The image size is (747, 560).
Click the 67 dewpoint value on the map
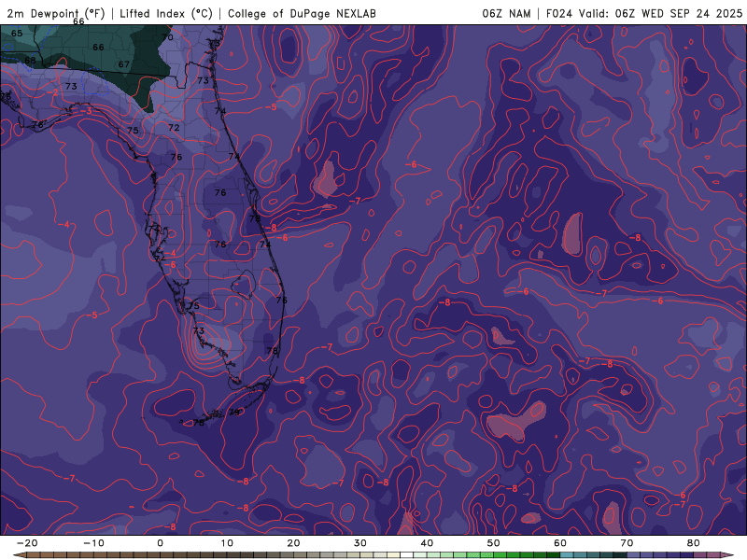tap(124, 64)
